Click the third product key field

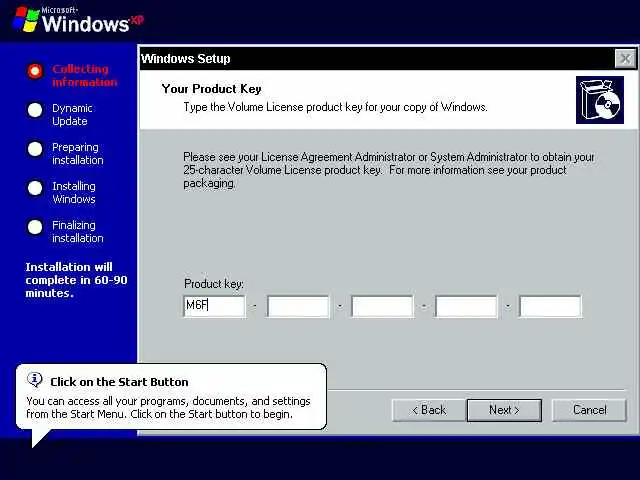(x=382, y=306)
